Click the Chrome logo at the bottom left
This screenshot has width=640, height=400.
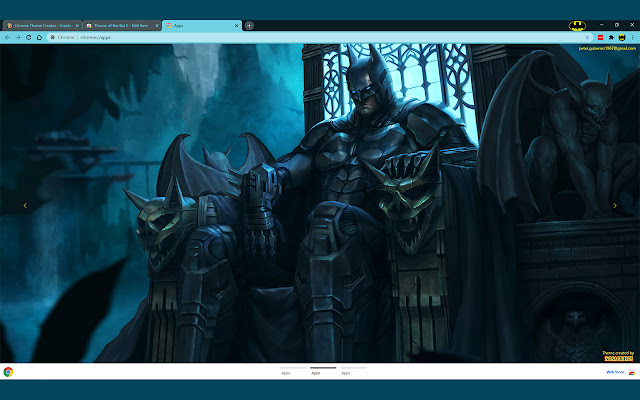coord(8,372)
